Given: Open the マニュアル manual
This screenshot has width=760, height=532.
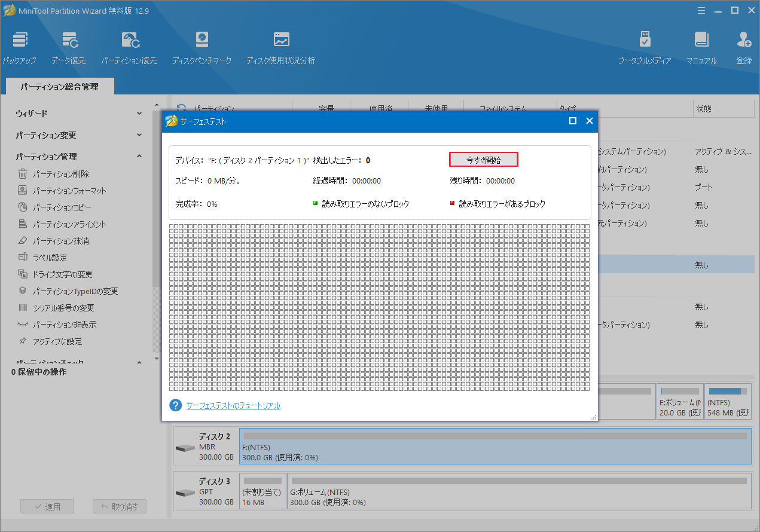Looking at the screenshot, I should pyautogui.click(x=701, y=48).
